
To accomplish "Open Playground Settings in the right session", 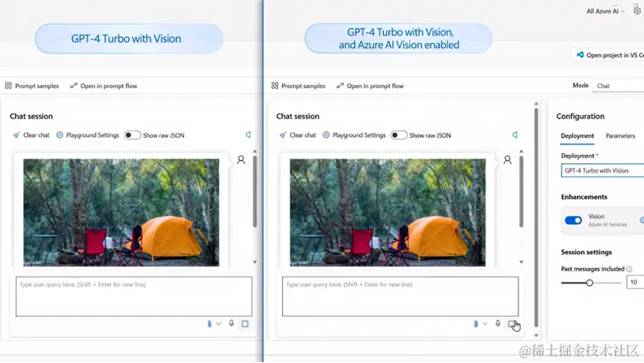I will tap(354, 135).
